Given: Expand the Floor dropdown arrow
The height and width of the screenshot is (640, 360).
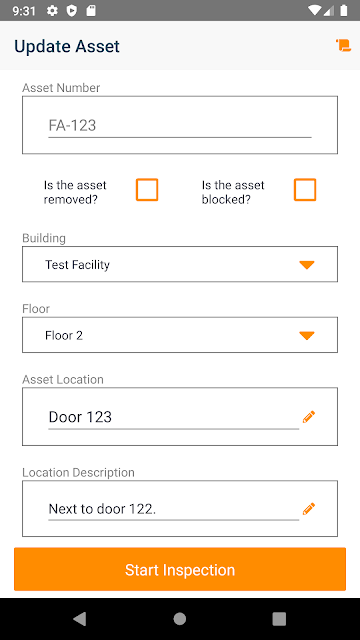Looking at the screenshot, I should pyautogui.click(x=307, y=336).
